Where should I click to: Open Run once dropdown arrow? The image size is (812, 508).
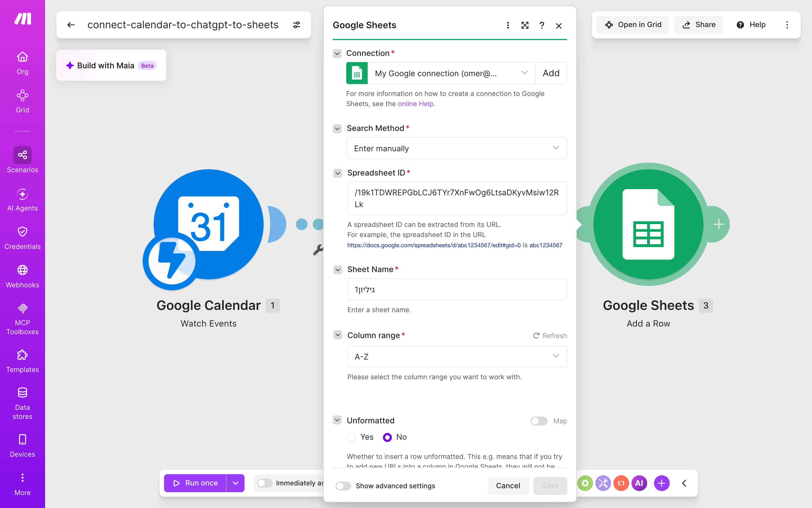coord(235,483)
